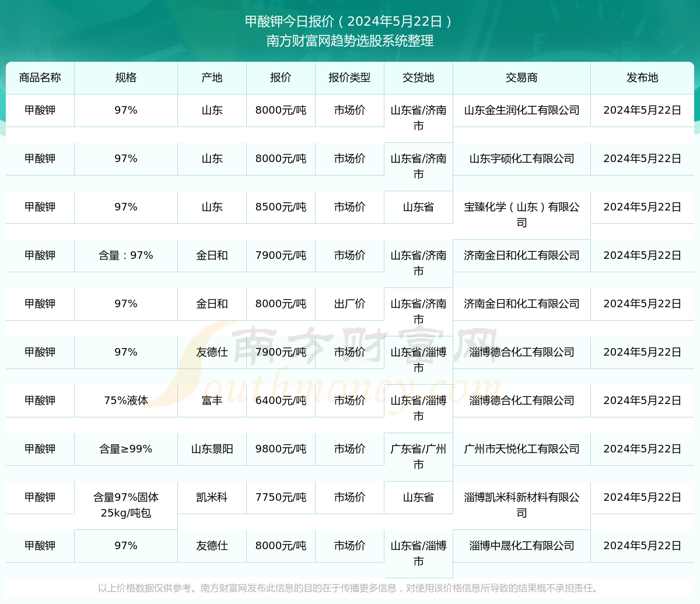
Task: Click trader 宝臻化学（山东）有限公司
Action: click(521, 215)
